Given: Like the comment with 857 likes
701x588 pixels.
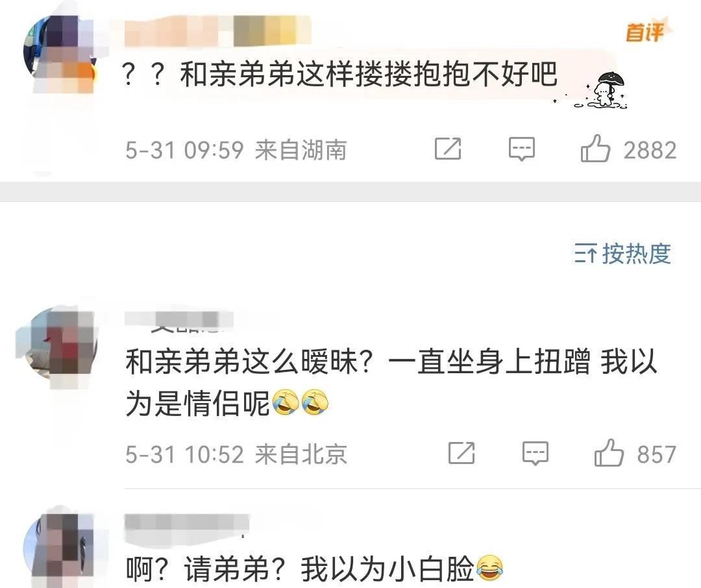Looking at the screenshot, I should pyautogui.click(x=609, y=452).
